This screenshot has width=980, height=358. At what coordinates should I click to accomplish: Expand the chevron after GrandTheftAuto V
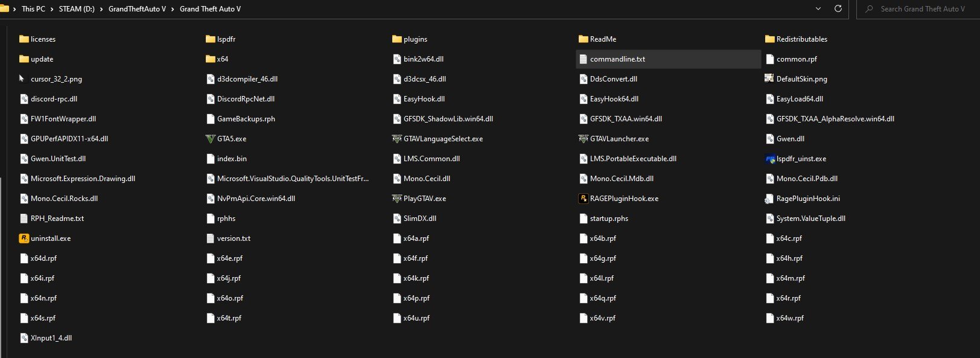tap(173, 9)
